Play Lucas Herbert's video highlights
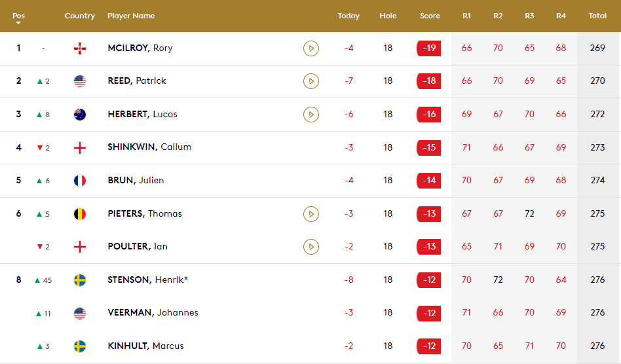621x364 pixels. coord(311,115)
